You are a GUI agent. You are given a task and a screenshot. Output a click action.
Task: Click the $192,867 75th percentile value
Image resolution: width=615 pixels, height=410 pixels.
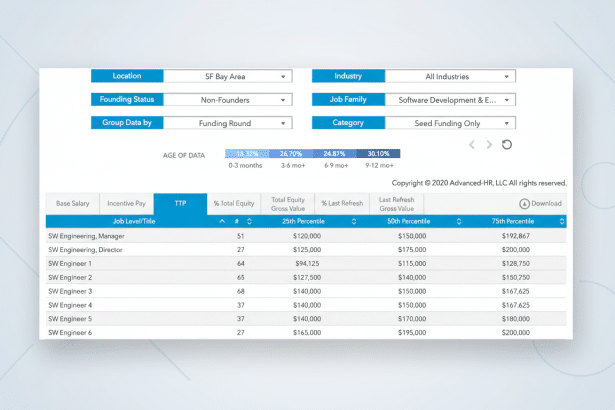(516, 236)
